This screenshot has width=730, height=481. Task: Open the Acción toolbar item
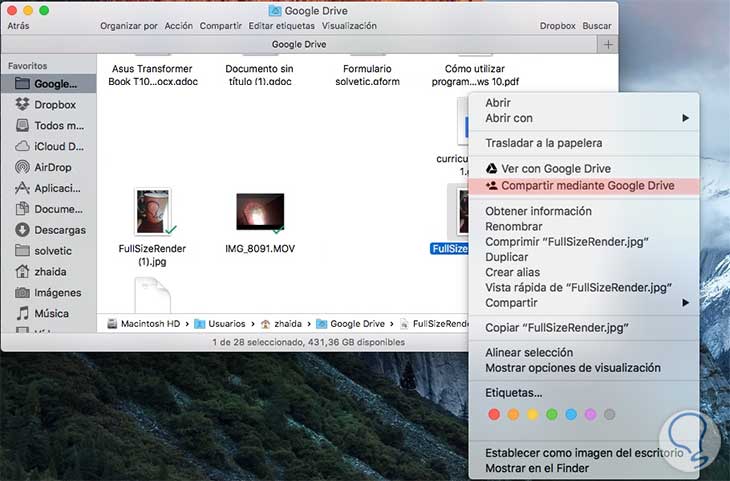click(x=179, y=26)
